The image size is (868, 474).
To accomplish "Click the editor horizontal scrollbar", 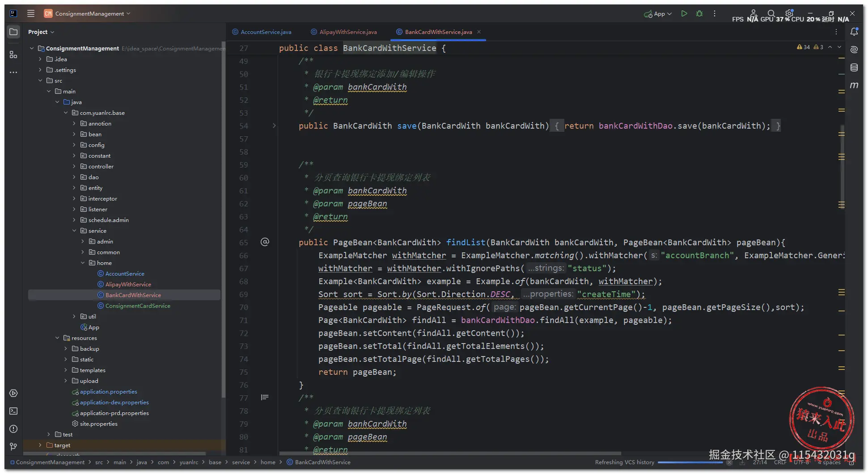I will (x=450, y=453).
